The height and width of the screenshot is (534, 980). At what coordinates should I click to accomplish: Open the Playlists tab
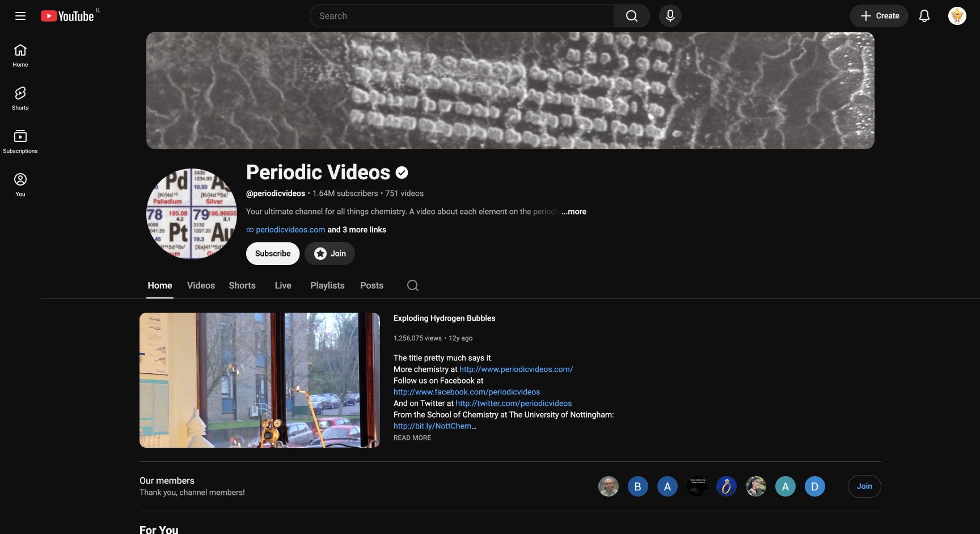(327, 285)
